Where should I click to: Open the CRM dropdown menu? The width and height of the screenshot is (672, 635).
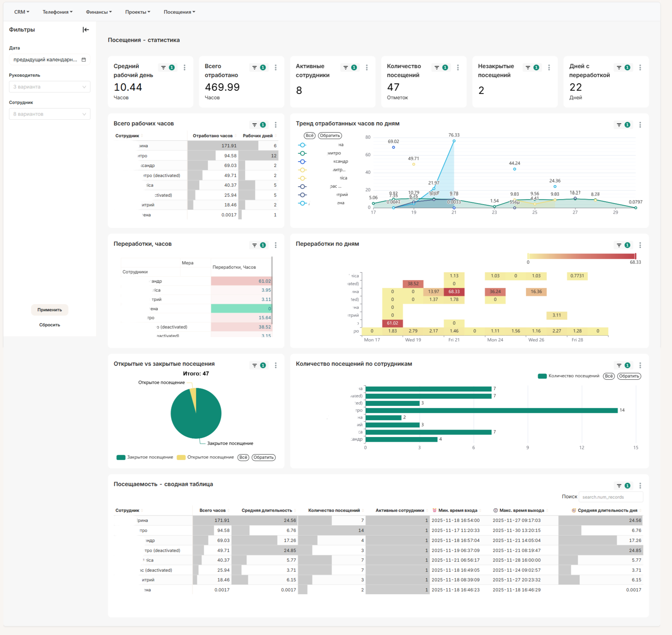pyautogui.click(x=21, y=12)
